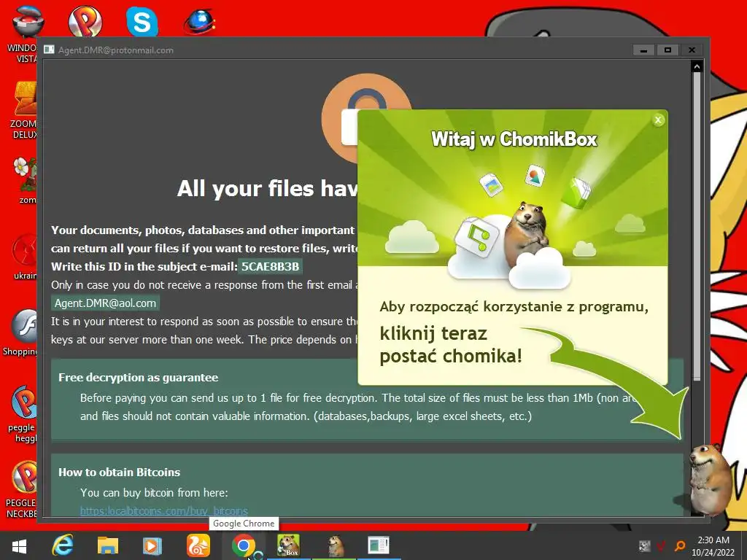The image size is (747, 560).
Task: Click the 'How to obtain Bitcoins' heading
Action: (x=119, y=472)
